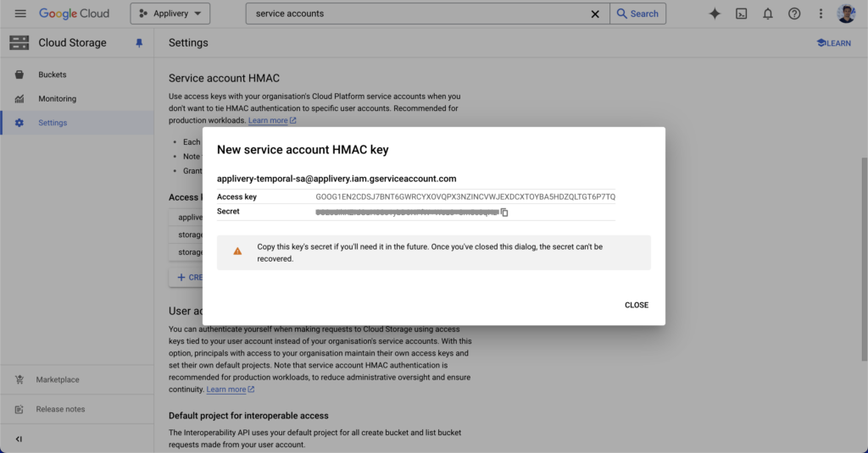This screenshot has width=868, height=453.
Task: Open Release notes in the sidebar
Action: 60,409
